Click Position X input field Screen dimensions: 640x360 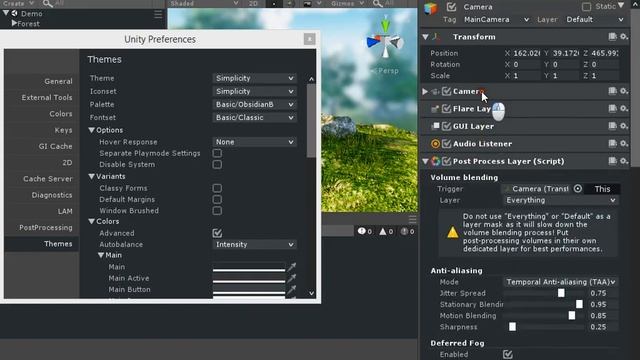tap(527, 53)
